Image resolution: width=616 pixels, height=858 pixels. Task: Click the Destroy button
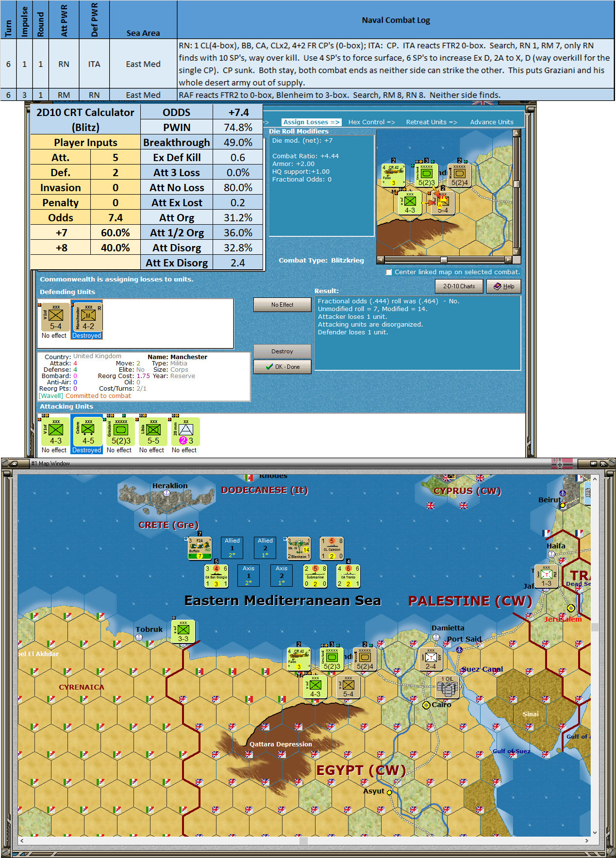point(282,351)
